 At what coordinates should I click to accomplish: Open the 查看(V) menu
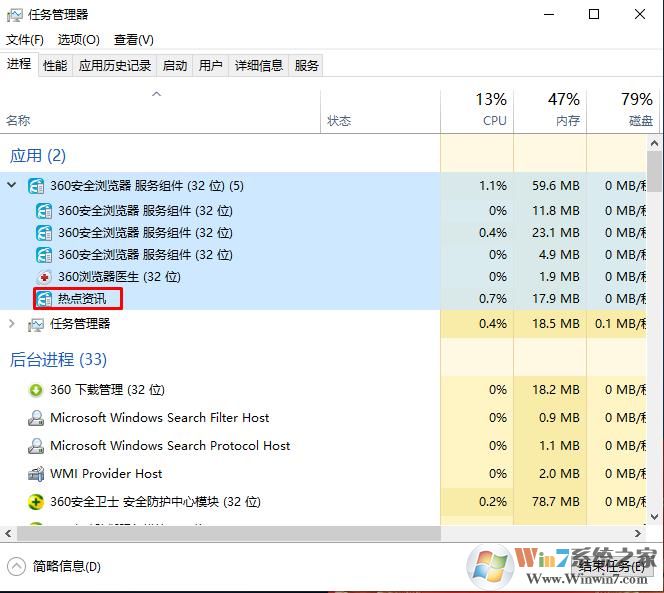pyautogui.click(x=133, y=40)
